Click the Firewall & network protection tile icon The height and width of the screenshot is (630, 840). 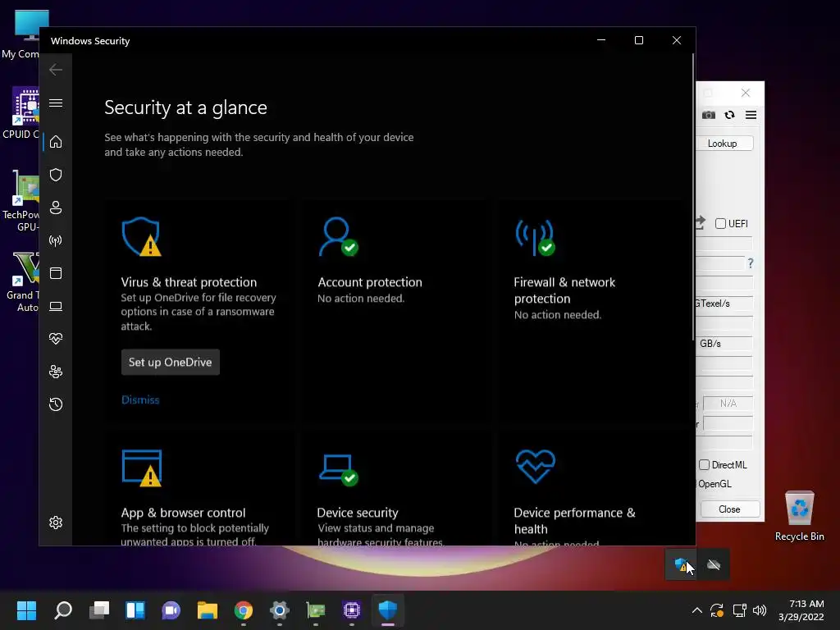[x=535, y=237]
